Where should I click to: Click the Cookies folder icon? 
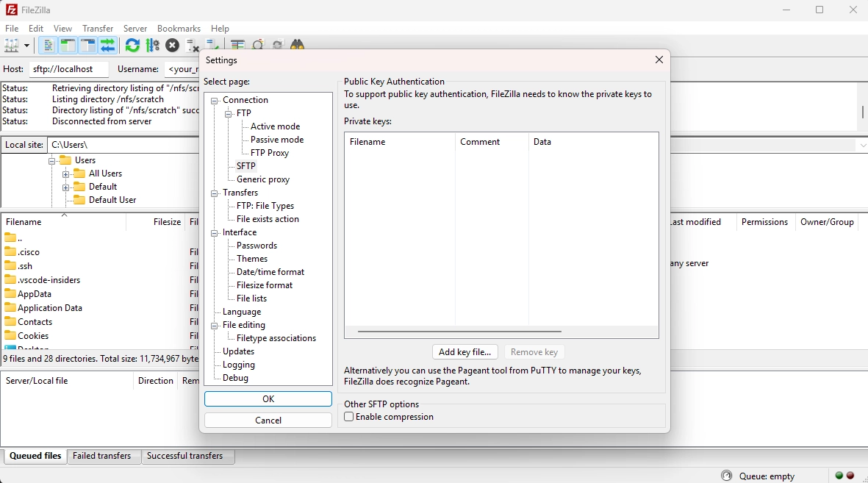10,335
